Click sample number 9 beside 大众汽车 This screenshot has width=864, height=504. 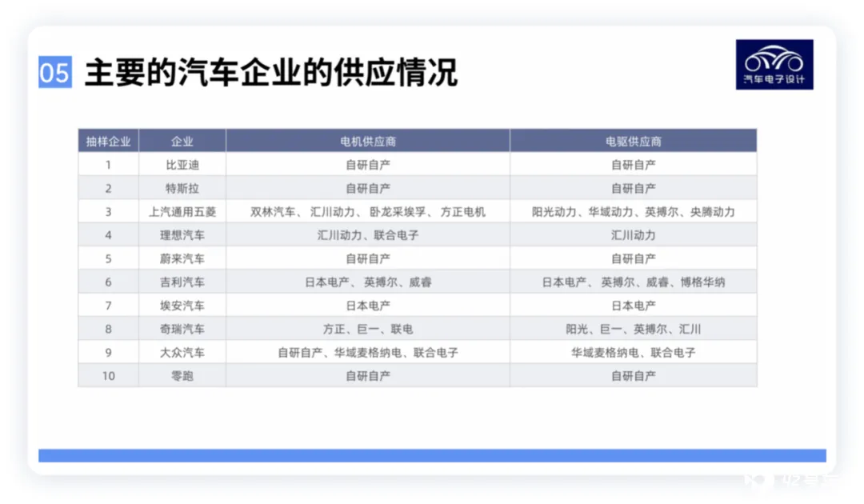click(109, 352)
